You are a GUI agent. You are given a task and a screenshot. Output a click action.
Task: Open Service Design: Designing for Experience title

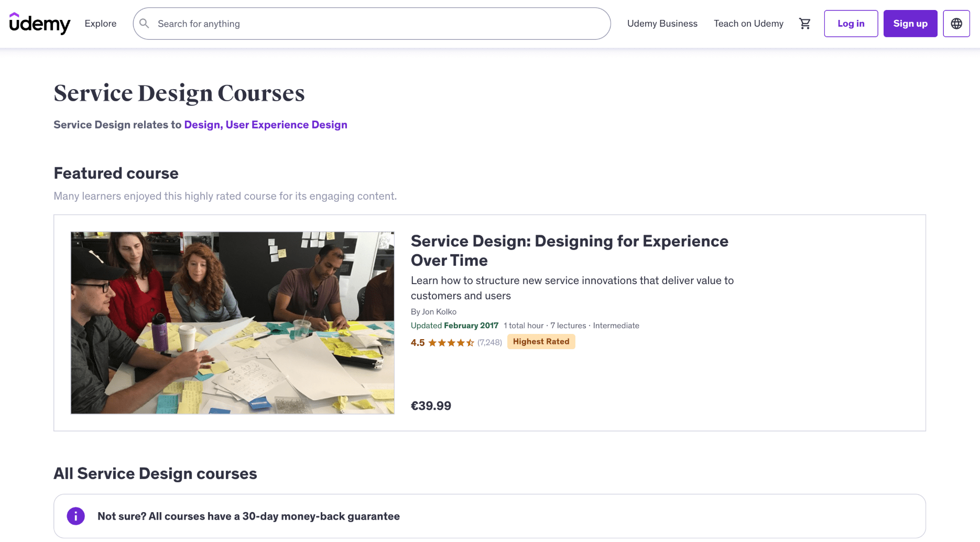pos(570,251)
